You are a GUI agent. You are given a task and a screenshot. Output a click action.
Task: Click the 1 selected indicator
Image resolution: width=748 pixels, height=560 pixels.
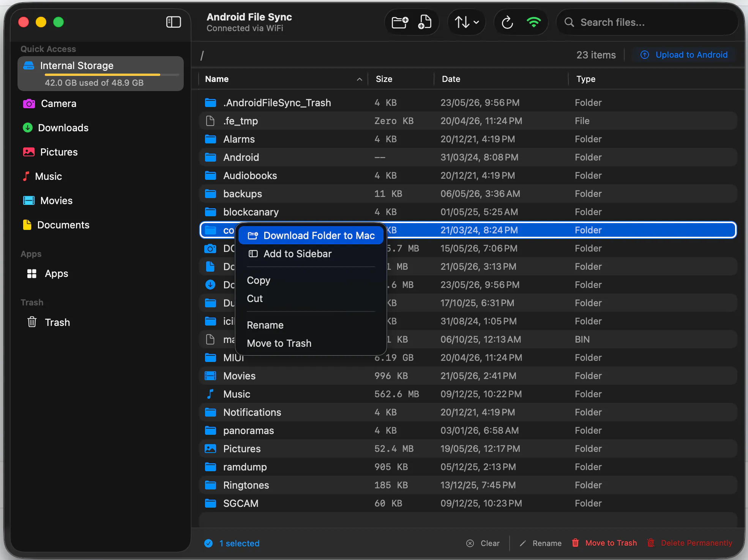(232, 543)
